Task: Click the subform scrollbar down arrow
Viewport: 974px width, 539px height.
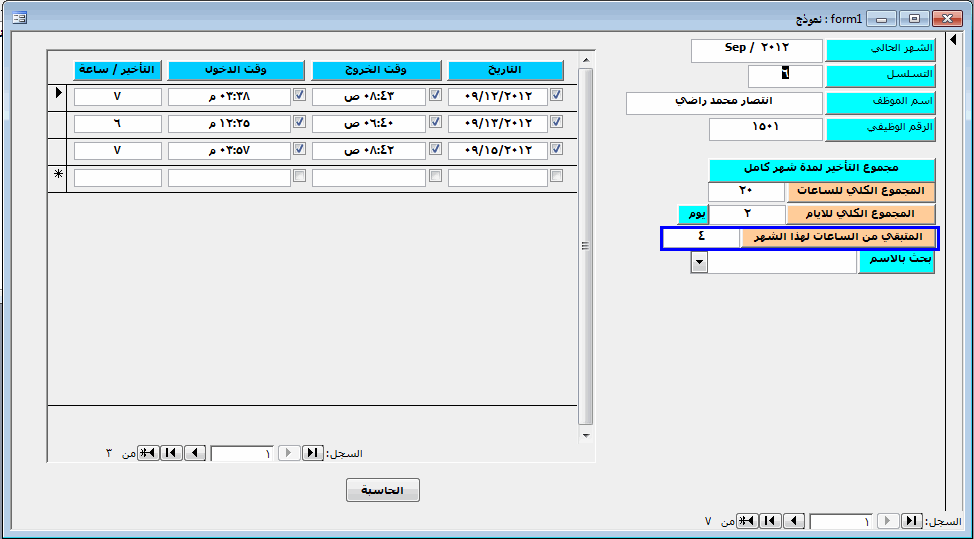Action: pyautogui.click(x=586, y=435)
